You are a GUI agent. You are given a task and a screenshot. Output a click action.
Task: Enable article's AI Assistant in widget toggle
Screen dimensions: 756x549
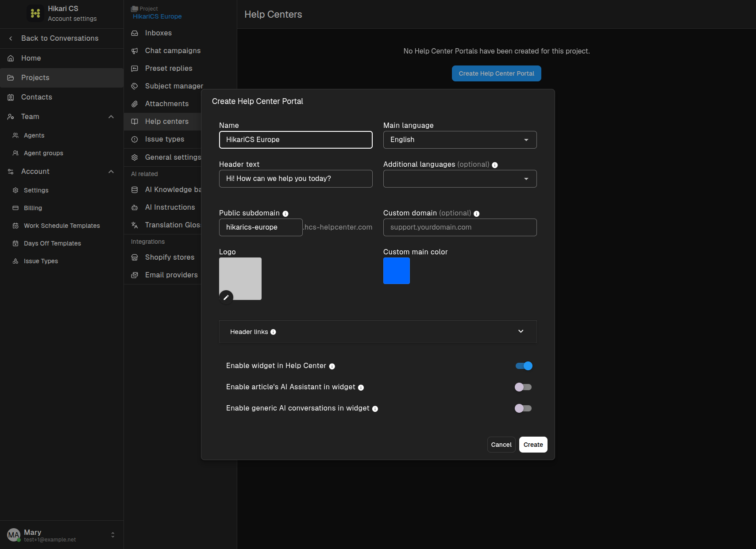[x=523, y=387]
